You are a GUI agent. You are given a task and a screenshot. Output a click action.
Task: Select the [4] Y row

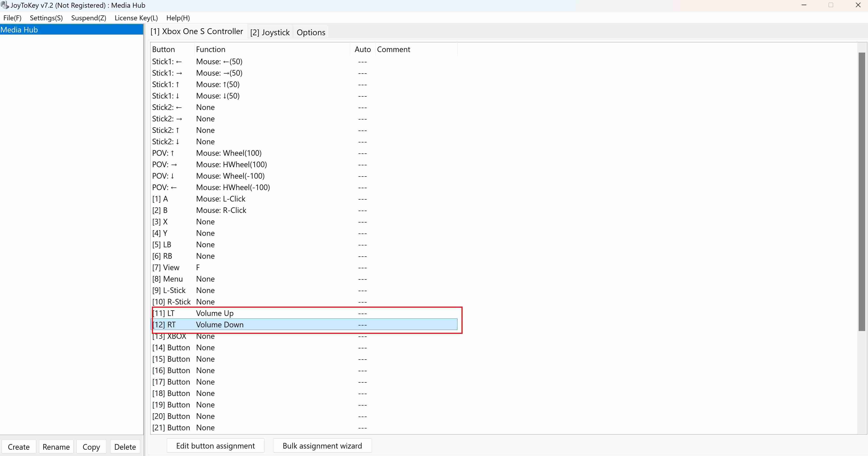[x=304, y=233]
